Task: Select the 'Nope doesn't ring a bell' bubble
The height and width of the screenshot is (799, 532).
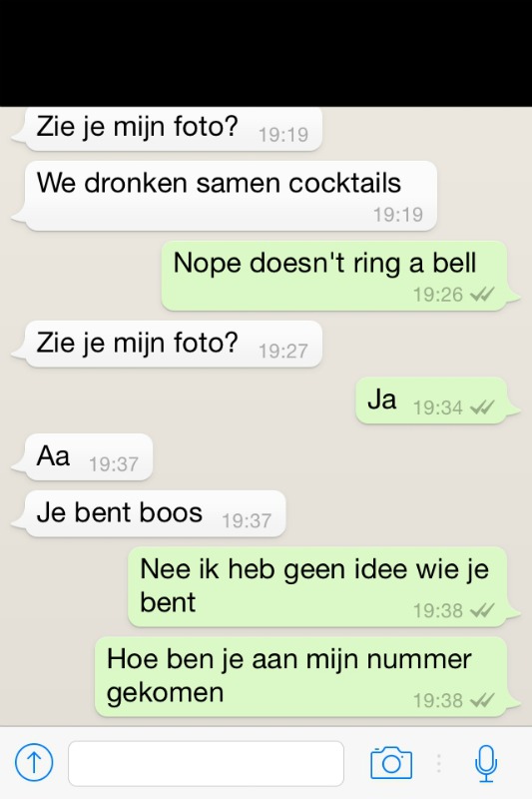Action: coord(340,276)
